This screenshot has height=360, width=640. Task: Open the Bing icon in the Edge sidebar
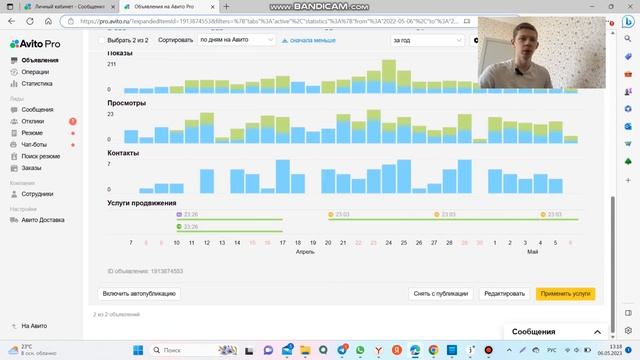click(x=628, y=21)
